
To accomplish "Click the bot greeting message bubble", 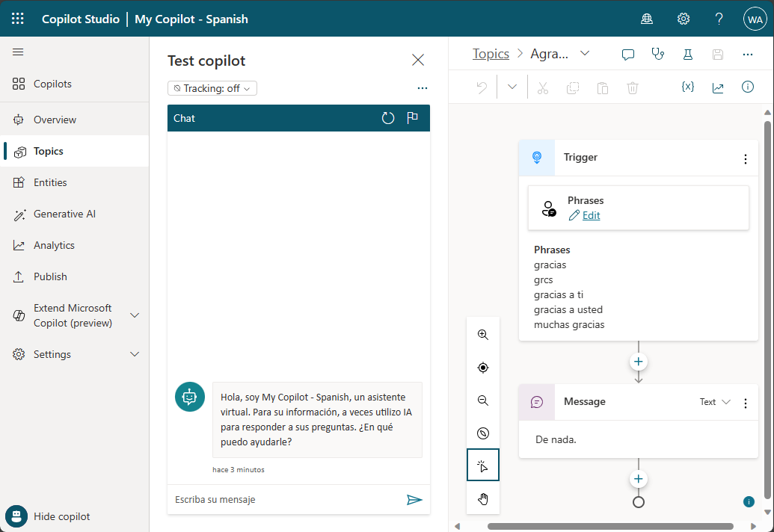I will tap(317, 420).
